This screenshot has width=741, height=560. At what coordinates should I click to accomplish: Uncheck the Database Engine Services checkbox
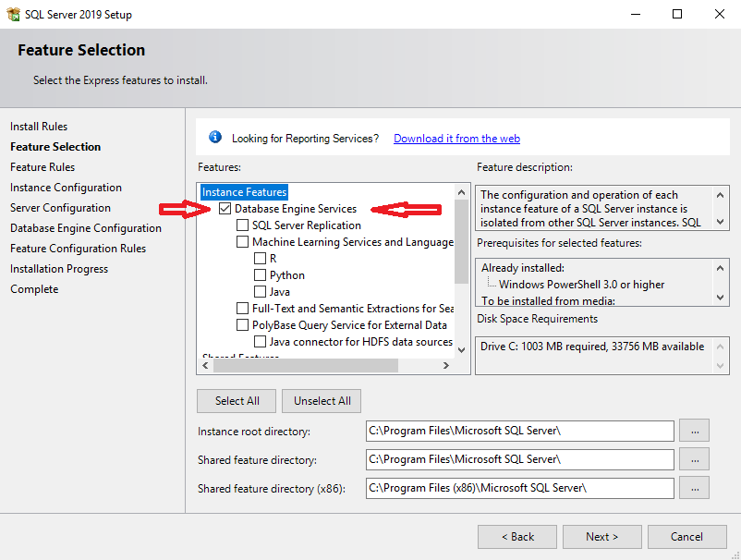(x=225, y=209)
